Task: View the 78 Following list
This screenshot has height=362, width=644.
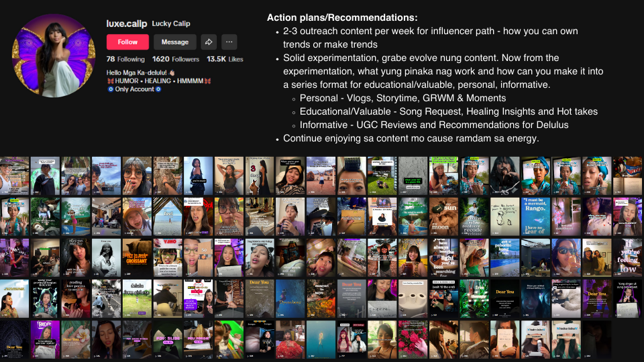Action: 126,59
